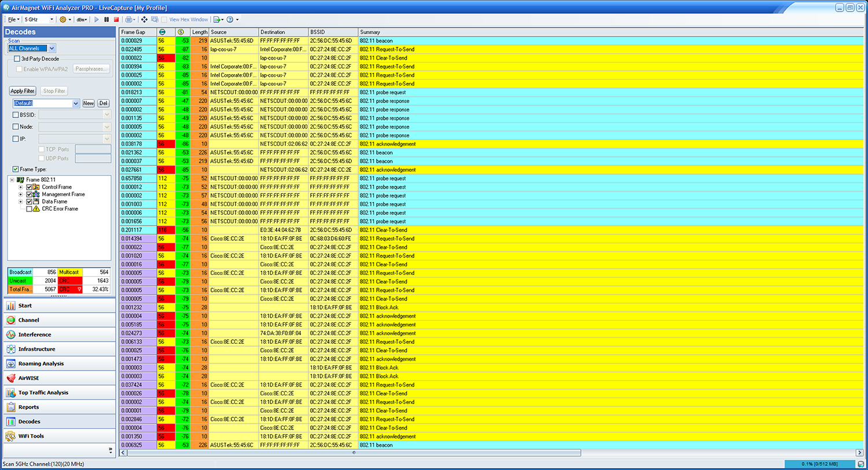
Task: Click the WiFi Tools icon
Action: point(10,436)
